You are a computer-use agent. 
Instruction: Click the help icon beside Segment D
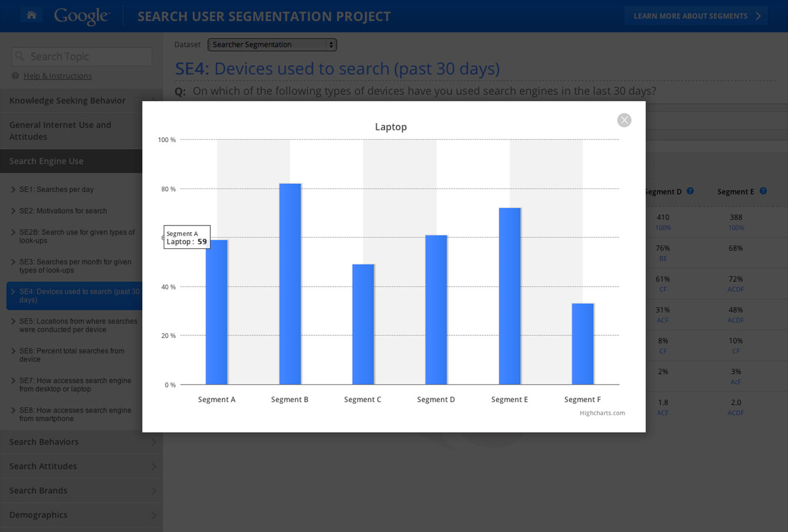coord(690,191)
